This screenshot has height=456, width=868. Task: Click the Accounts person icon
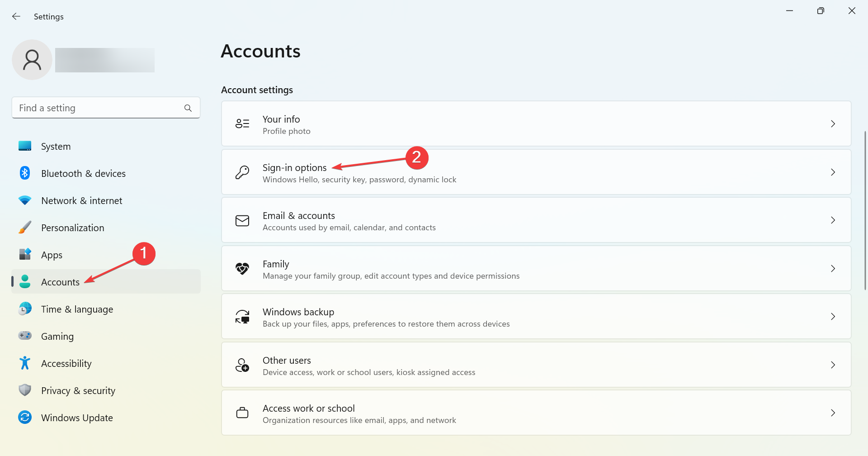click(x=25, y=282)
